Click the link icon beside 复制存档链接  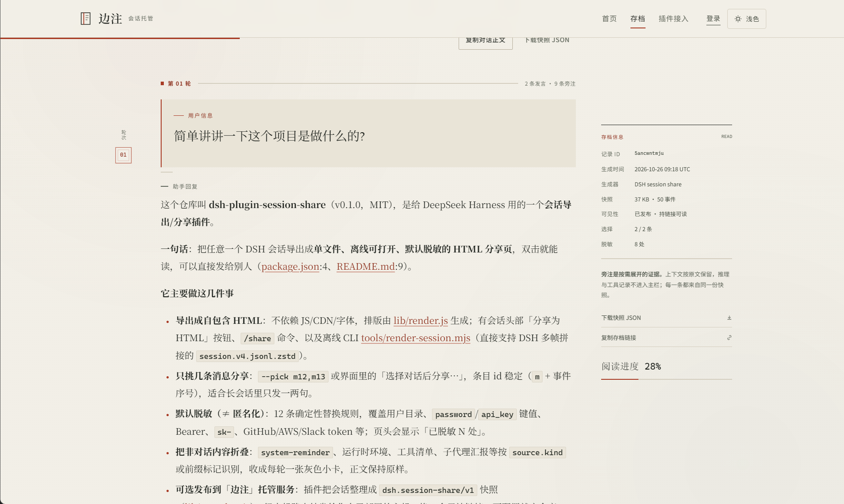click(x=729, y=338)
